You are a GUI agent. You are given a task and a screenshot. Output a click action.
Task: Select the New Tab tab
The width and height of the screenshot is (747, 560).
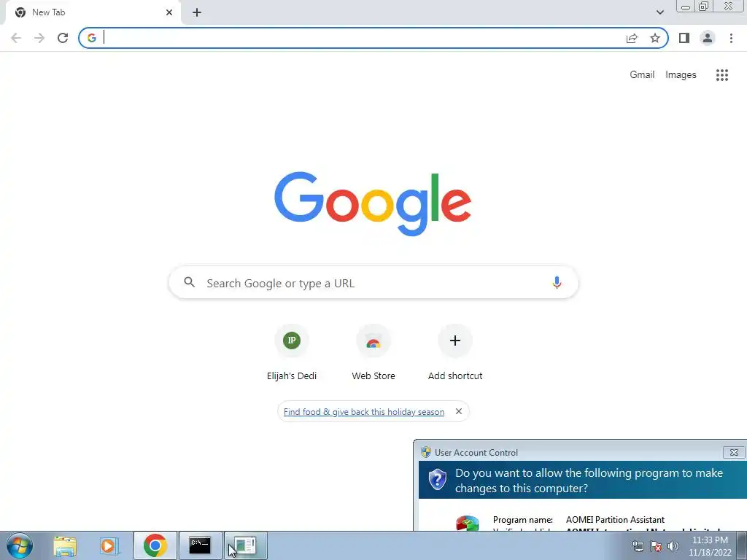tap(93, 12)
